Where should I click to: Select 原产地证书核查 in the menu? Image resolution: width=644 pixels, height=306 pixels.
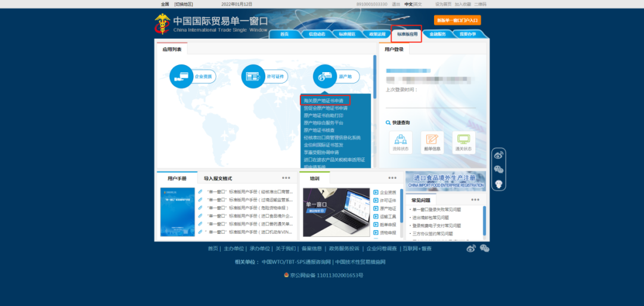pos(319,130)
